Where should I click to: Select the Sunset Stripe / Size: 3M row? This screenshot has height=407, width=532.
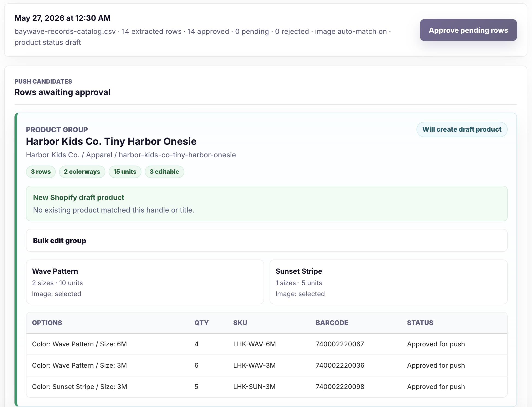point(267,387)
